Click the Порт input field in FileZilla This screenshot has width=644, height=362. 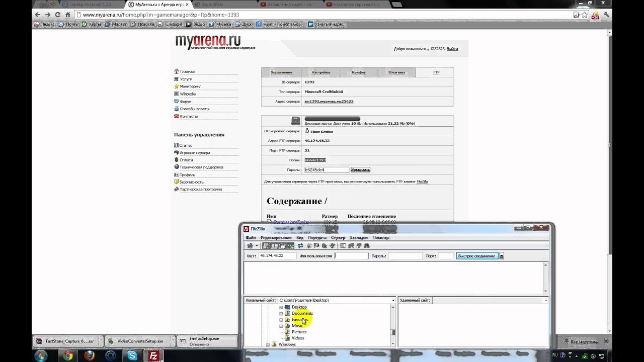pos(446,256)
